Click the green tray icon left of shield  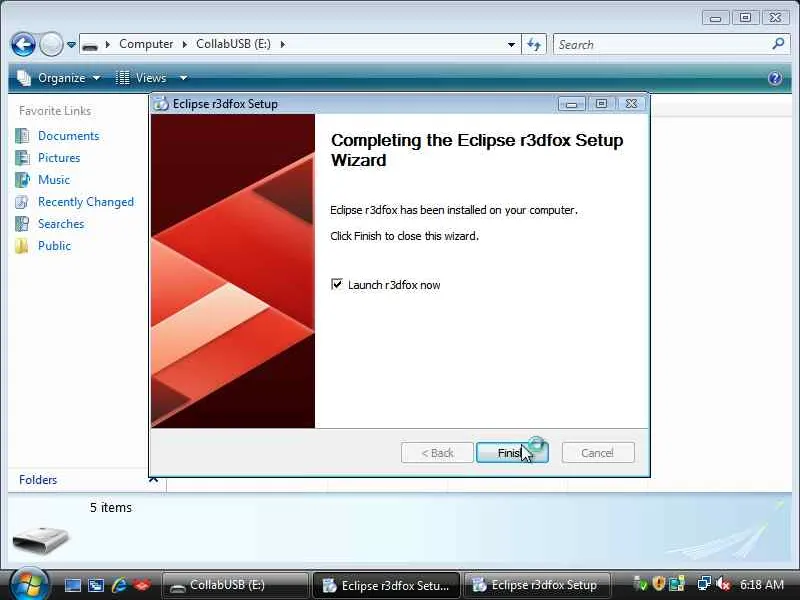(640, 584)
